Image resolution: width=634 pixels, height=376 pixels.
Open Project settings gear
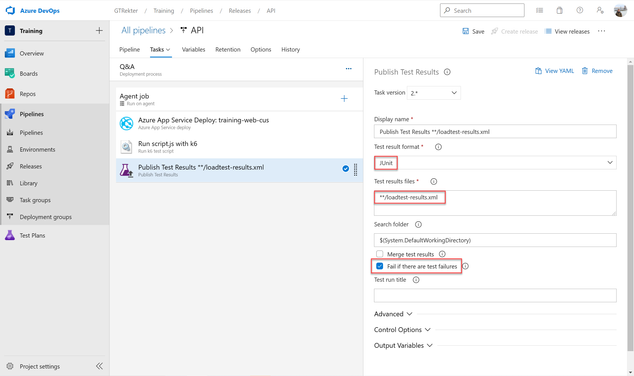tap(10, 366)
